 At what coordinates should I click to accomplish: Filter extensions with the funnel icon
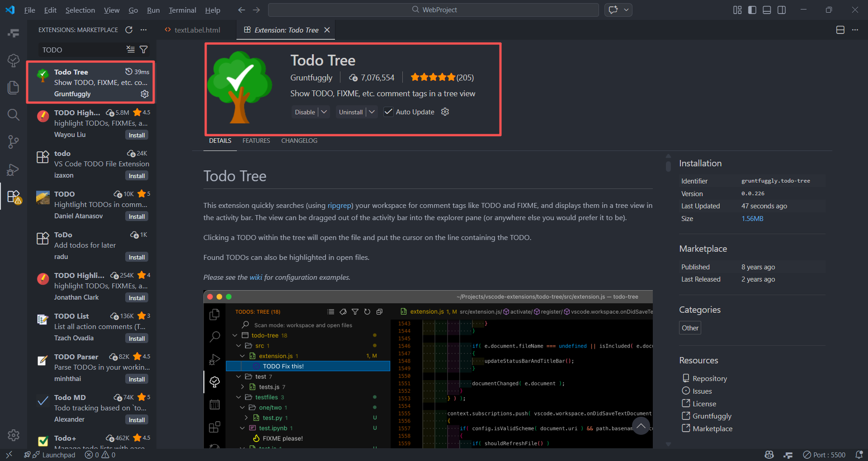point(144,49)
